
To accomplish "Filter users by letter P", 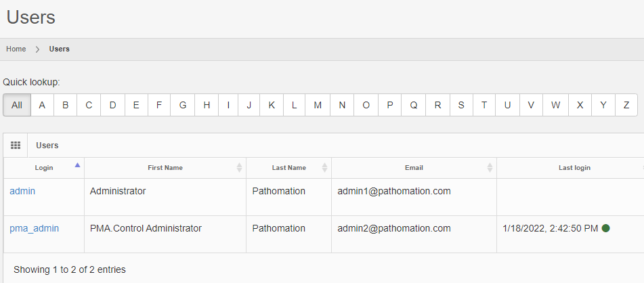I will pos(390,105).
